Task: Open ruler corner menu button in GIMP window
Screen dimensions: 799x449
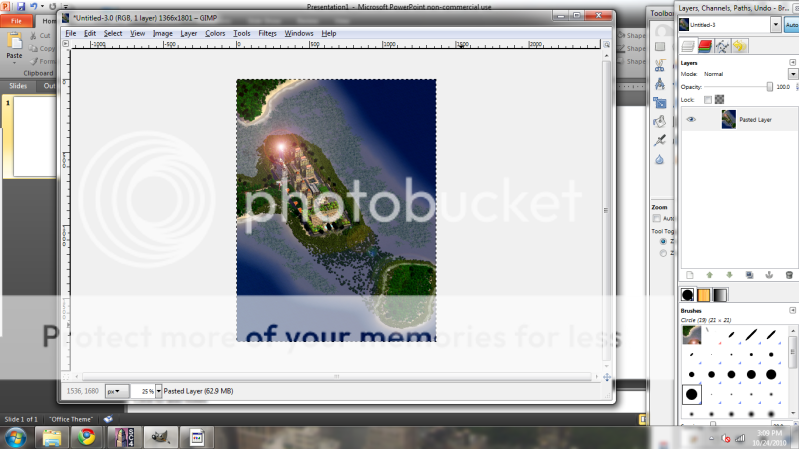Action: pyautogui.click(x=66, y=44)
